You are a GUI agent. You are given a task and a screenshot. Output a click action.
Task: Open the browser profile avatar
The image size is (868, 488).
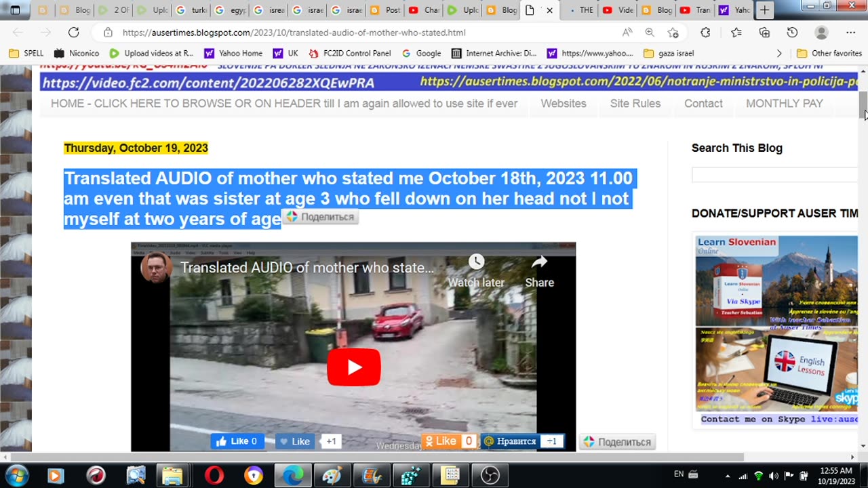(x=821, y=32)
